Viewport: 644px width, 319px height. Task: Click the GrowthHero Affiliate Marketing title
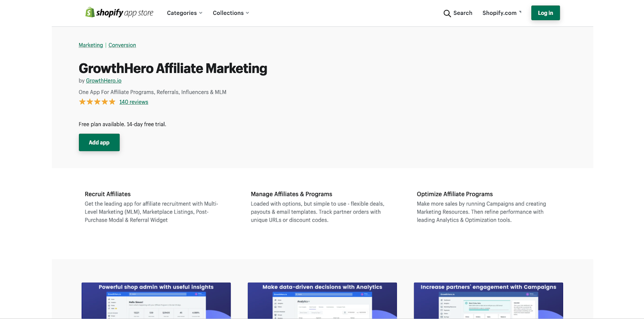(173, 68)
